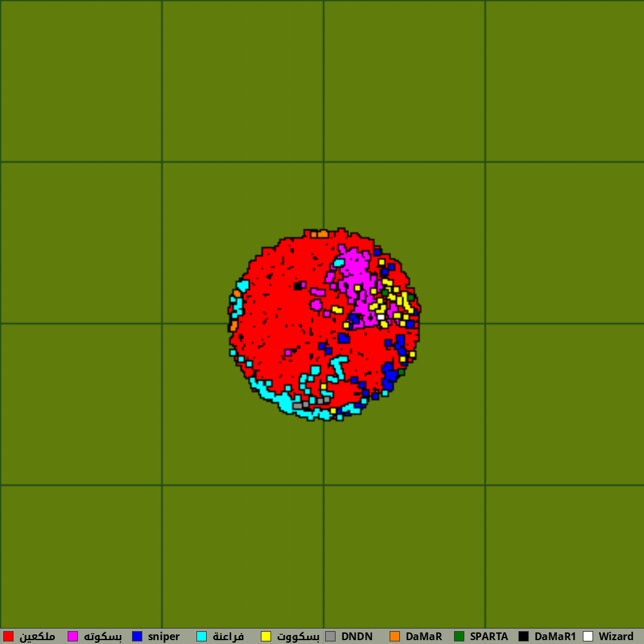Click the cyan فراعنة legend swatch

202,636
